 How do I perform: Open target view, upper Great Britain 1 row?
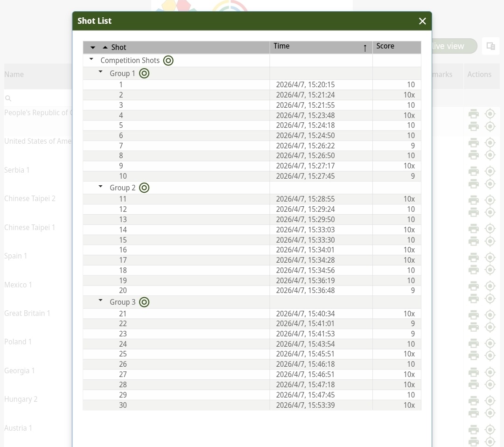[490, 314]
